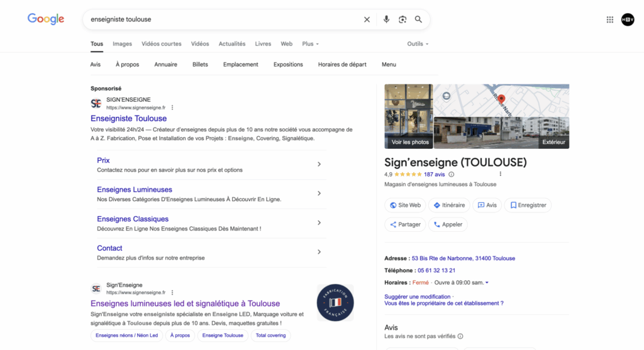644x350 pixels.
Task: Open Voir les photos thumbnail
Action: pos(409,116)
